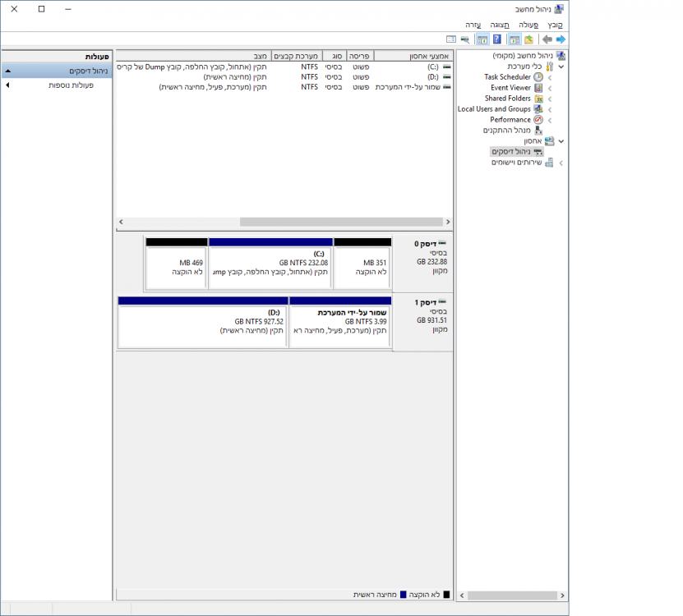Open the עזרה menu
The image size is (683, 616).
coord(473,25)
